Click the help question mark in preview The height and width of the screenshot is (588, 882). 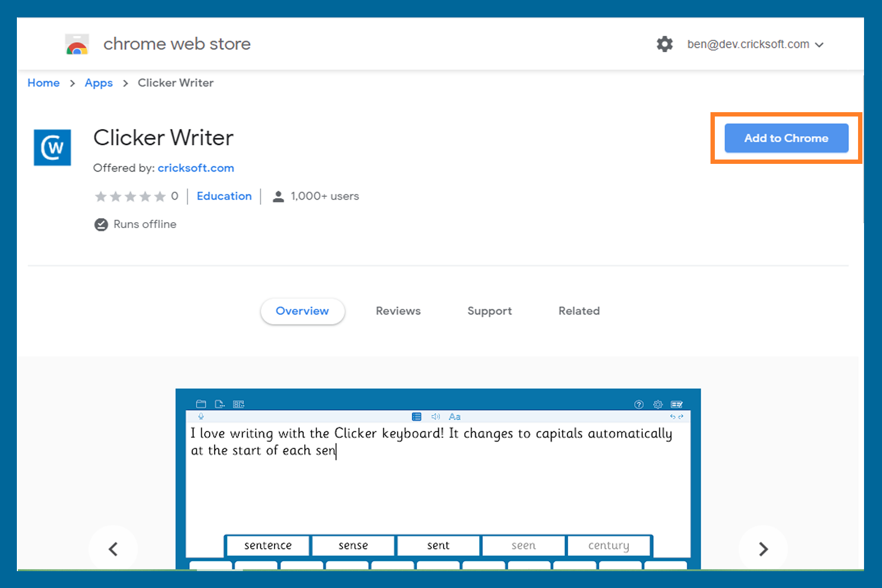coord(639,404)
